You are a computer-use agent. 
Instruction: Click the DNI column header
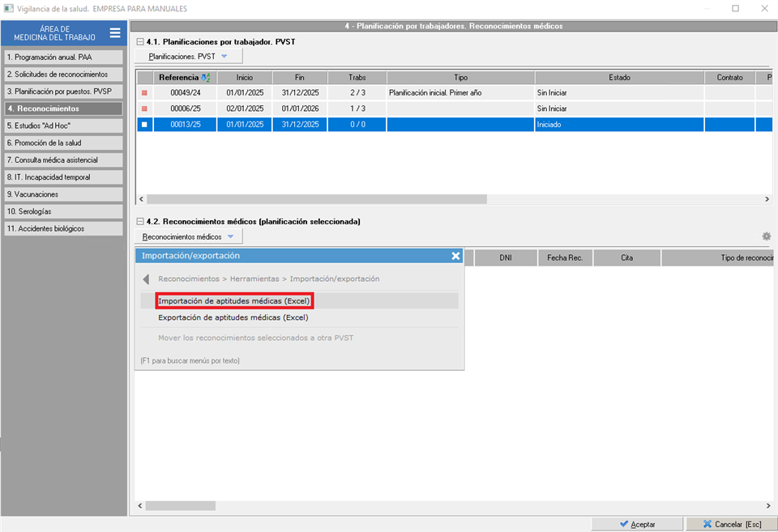[x=506, y=257]
